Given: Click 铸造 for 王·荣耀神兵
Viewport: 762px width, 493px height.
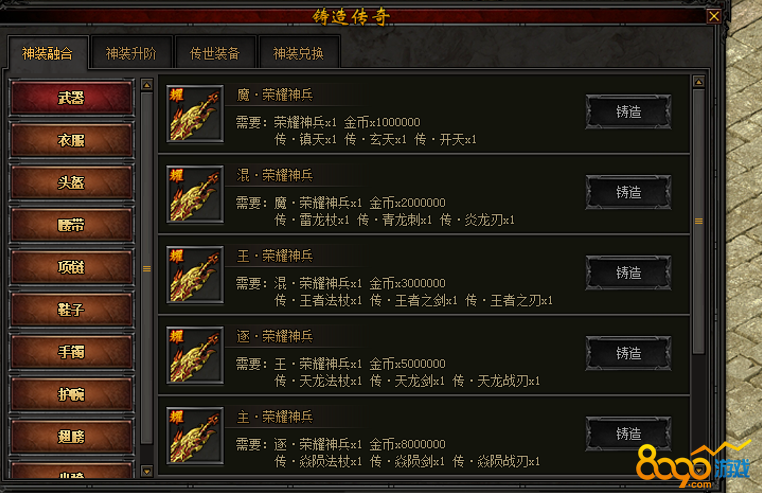Looking at the screenshot, I should coord(628,273).
